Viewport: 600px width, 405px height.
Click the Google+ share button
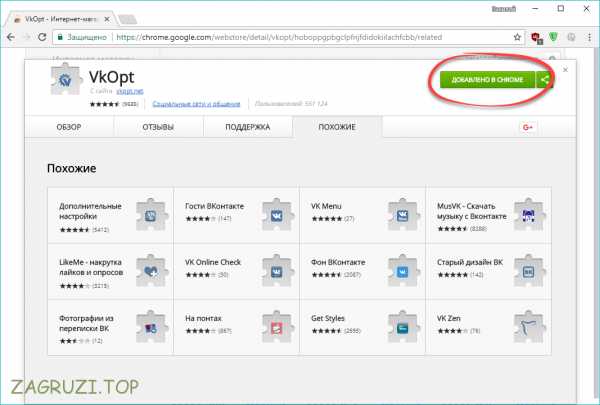tap(528, 127)
